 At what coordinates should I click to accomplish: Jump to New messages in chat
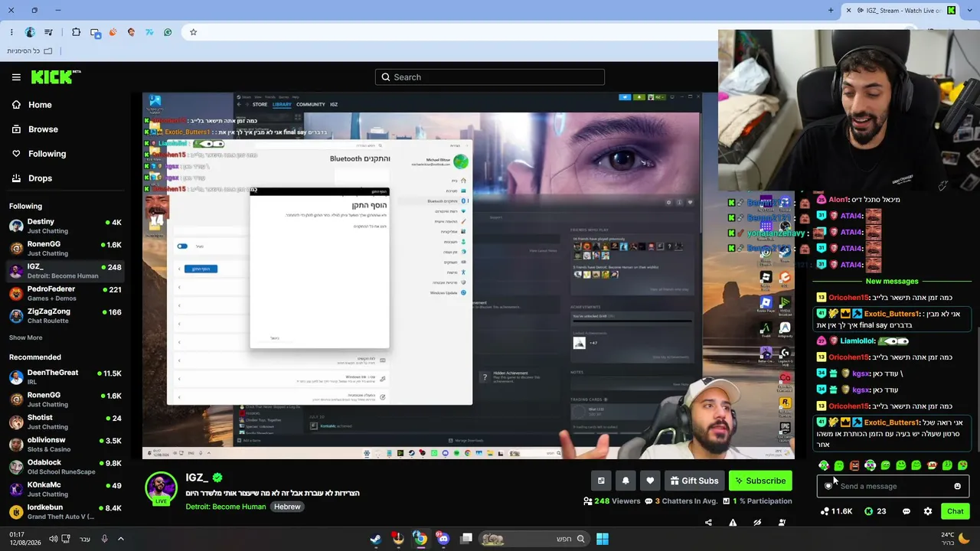[892, 282]
